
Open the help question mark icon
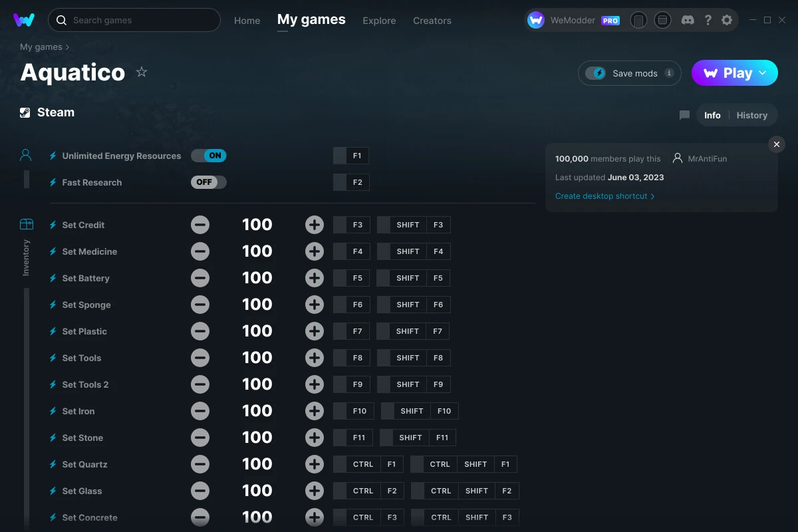(708, 20)
